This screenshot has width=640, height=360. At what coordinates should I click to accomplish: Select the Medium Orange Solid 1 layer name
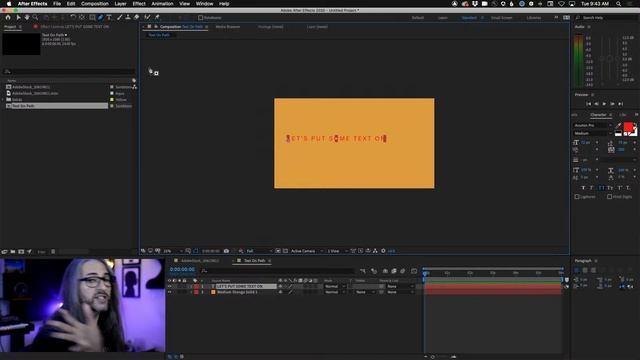[x=237, y=292]
